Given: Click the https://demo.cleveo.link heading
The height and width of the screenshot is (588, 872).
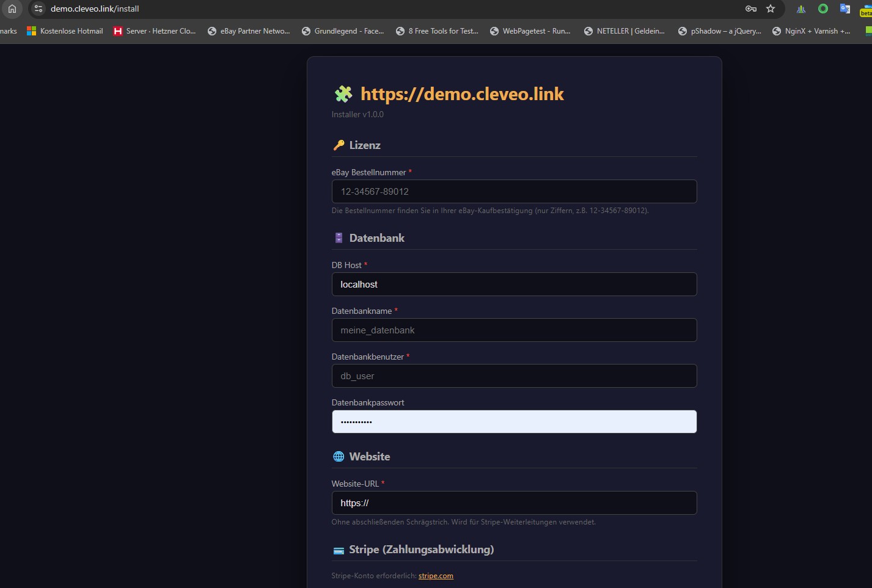Looking at the screenshot, I should [x=462, y=94].
